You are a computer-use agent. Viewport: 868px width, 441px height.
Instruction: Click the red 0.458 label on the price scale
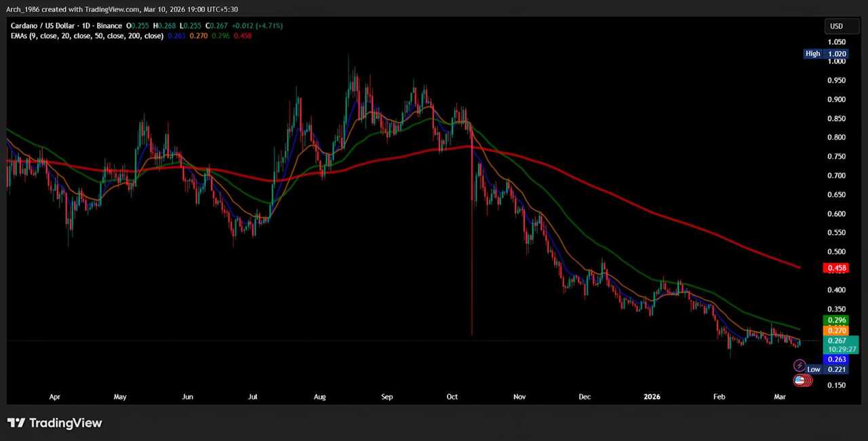pyautogui.click(x=836, y=268)
